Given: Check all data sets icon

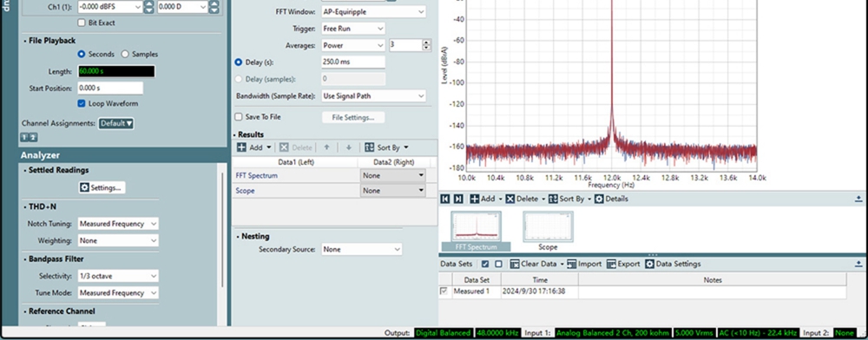Looking at the screenshot, I should (x=485, y=264).
